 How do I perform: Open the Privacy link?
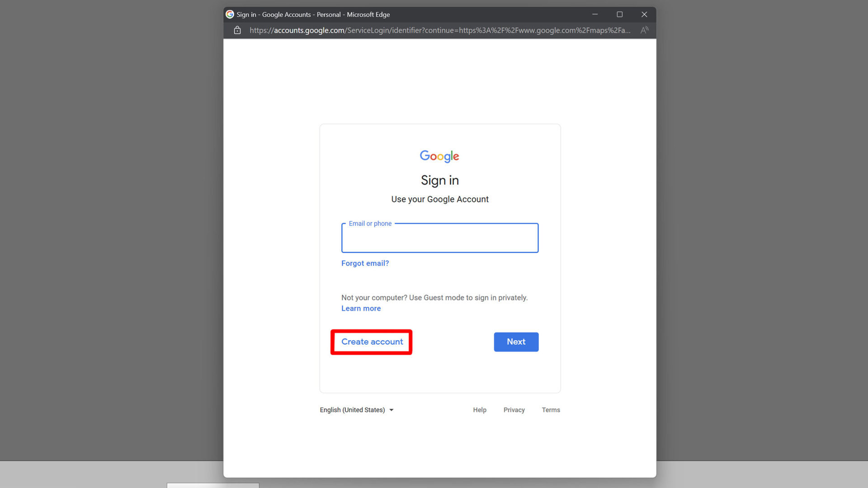(x=514, y=410)
